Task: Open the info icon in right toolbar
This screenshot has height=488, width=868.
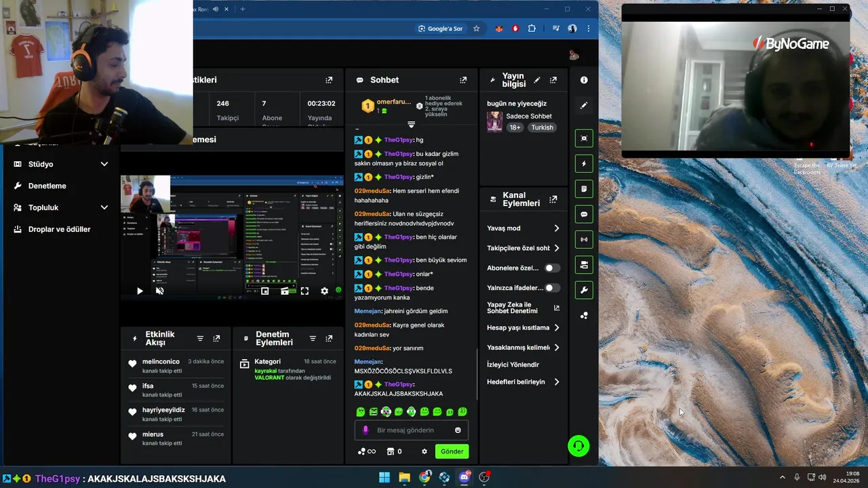Action: (x=584, y=80)
